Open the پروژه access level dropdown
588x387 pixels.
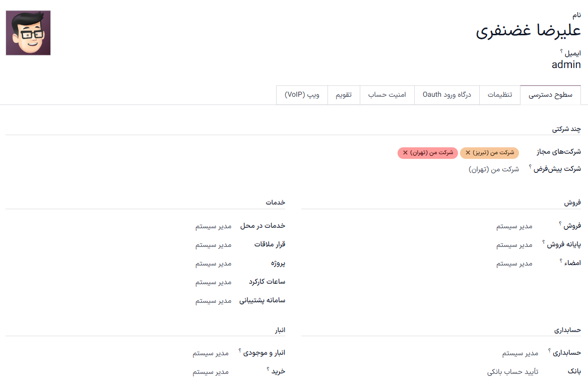pyautogui.click(x=213, y=264)
